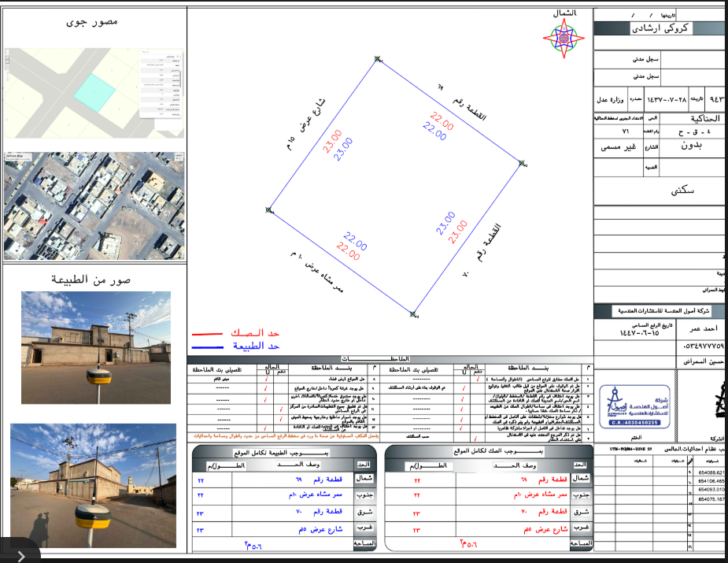Click the blue nature boundary legend line
This screenshot has width=728, height=563.
pyautogui.click(x=207, y=346)
